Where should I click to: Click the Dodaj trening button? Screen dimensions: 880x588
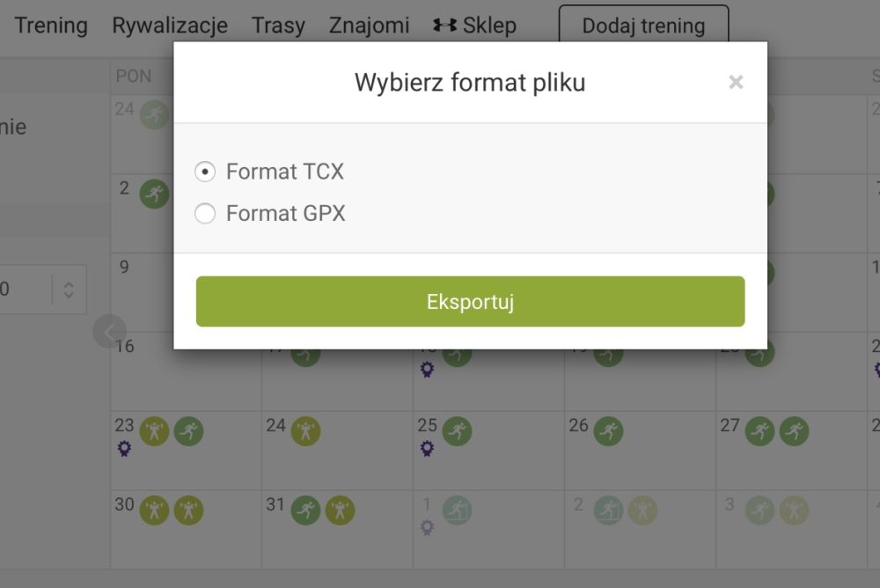pos(644,26)
